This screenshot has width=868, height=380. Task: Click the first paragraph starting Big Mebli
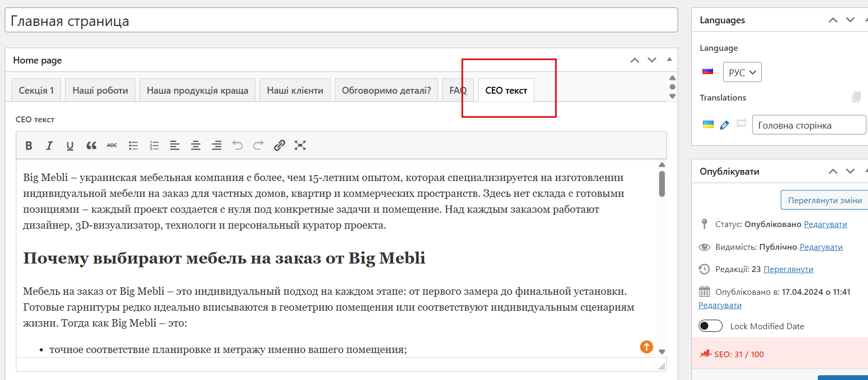323,202
